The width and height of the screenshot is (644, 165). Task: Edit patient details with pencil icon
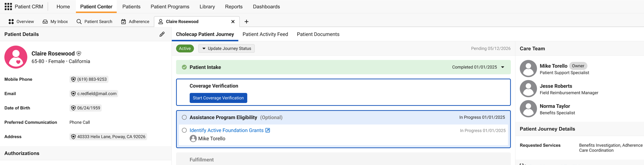[162, 34]
